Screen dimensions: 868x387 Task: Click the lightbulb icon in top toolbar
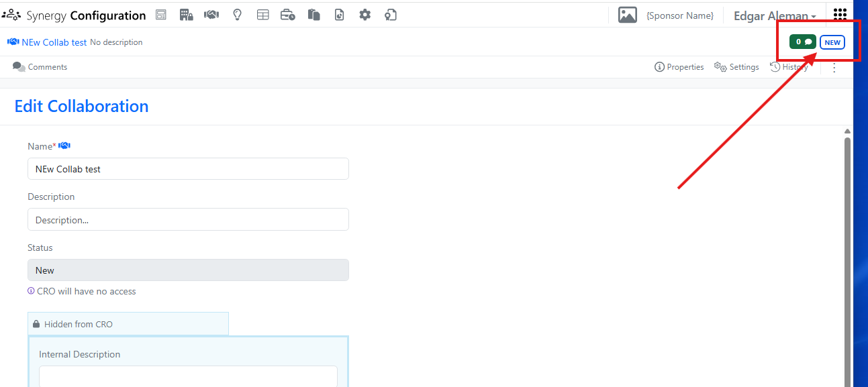pos(237,15)
